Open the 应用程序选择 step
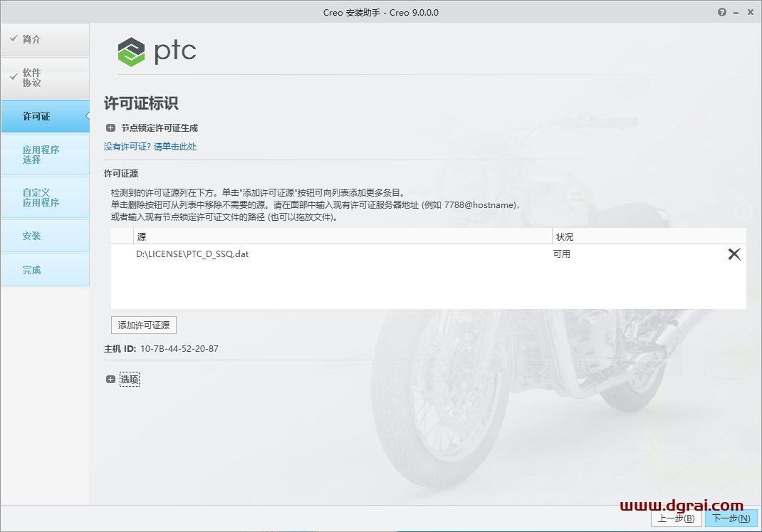 [45, 155]
